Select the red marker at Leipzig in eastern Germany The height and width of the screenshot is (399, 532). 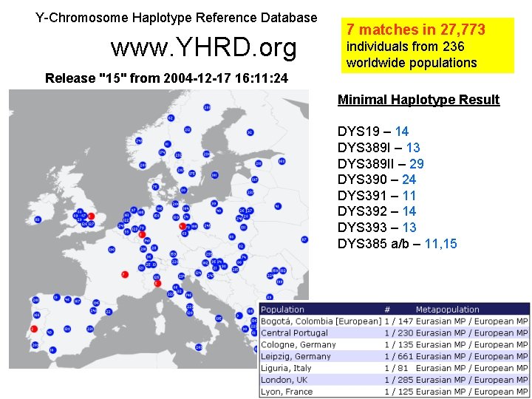[183, 226]
